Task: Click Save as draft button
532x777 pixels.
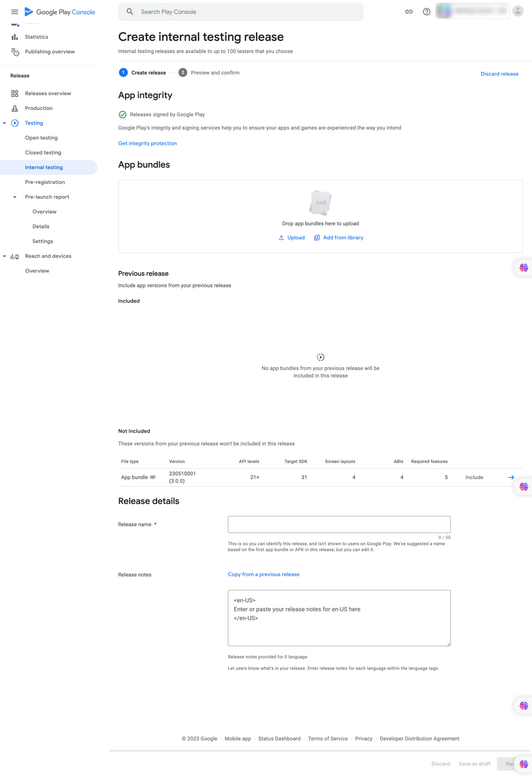Action: click(475, 764)
